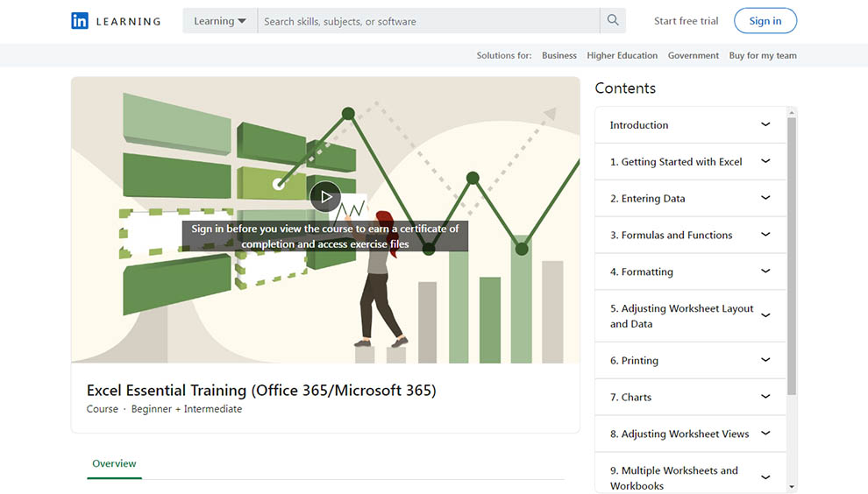The image size is (868, 494).
Task: Click the Contents scrollbar down arrow
Action: (792, 487)
